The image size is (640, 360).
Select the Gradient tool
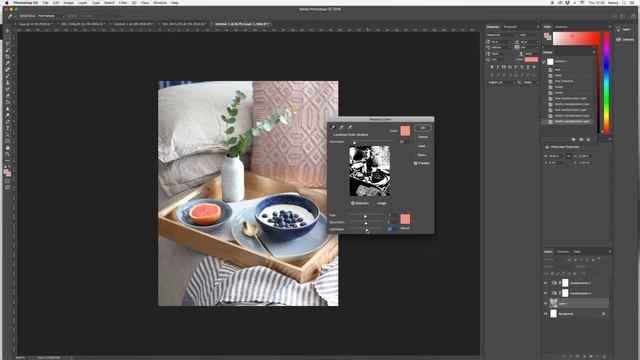point(7,102)
